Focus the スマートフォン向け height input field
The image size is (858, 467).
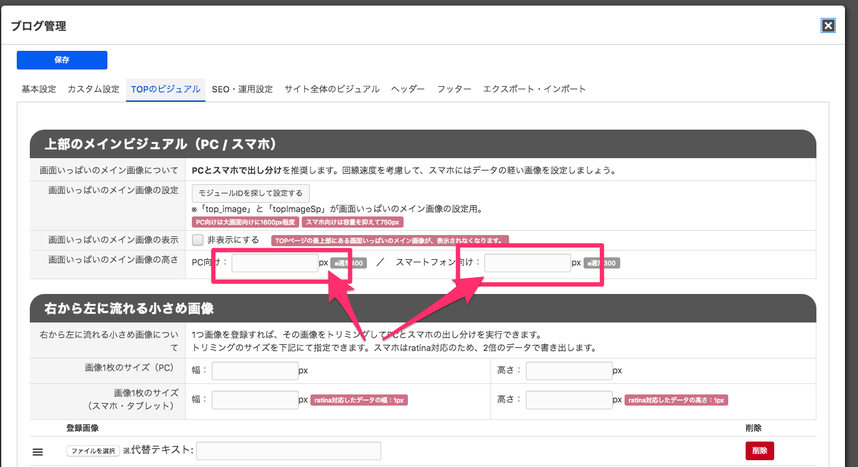(x=526, y=263)
